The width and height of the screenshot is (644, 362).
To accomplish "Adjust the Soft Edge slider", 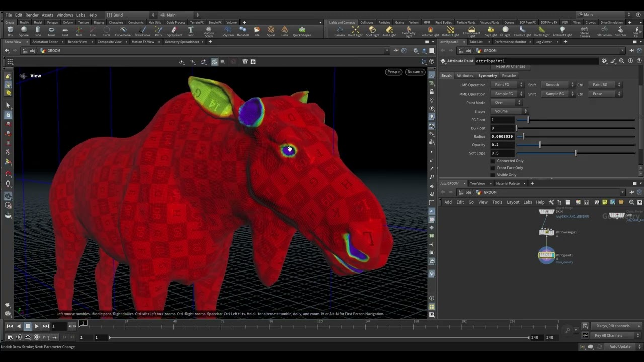I will [576, 153].
